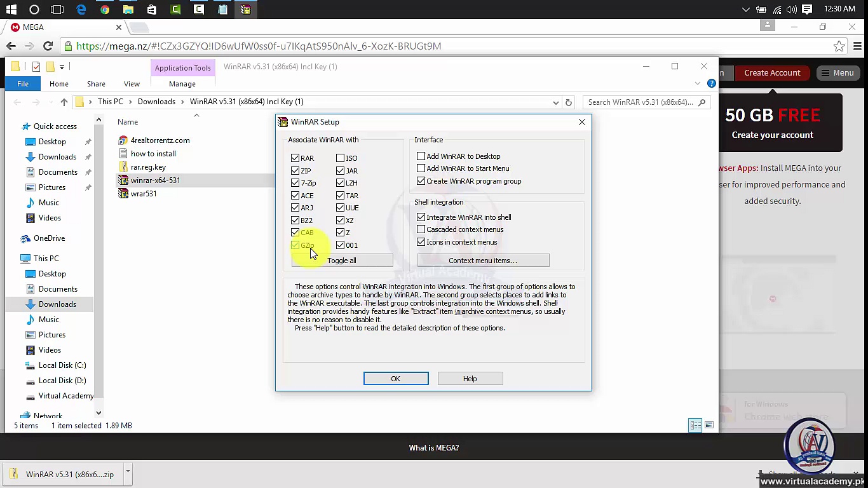Screen dimensions: 868x488
Task: Toggle the TAR association checkbox
Action: 340,196
